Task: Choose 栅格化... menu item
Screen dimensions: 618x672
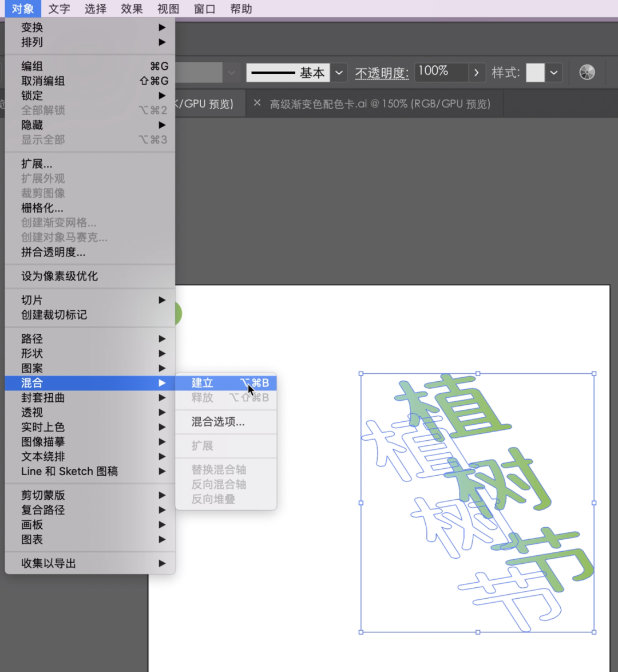Action: [x=42, y=208]
